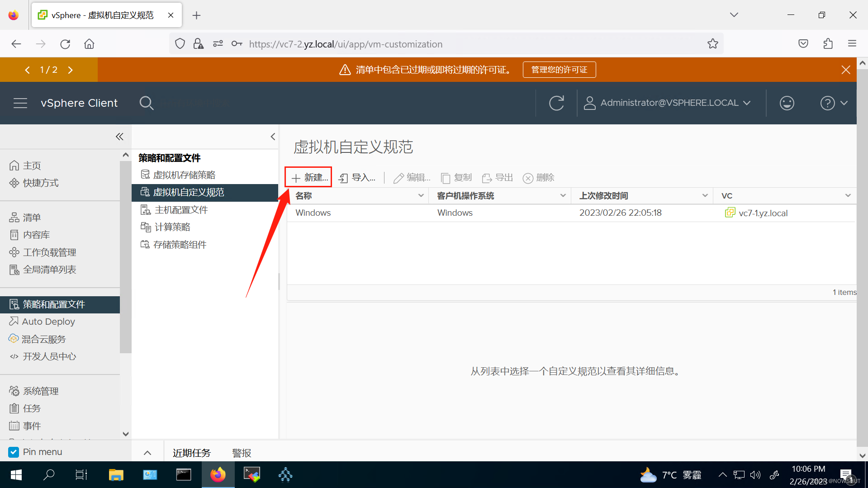Open the 上次修改时间 column filter dropdown
This screenshot has height=488, width=868.
[x=705, y=195]
